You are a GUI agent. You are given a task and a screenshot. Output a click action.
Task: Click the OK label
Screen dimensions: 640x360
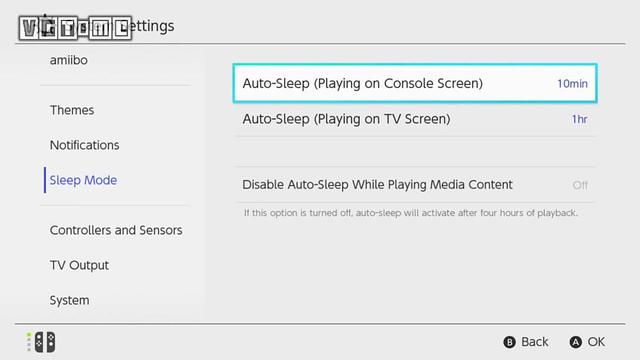pyautogui.click(x=596, y=342)
